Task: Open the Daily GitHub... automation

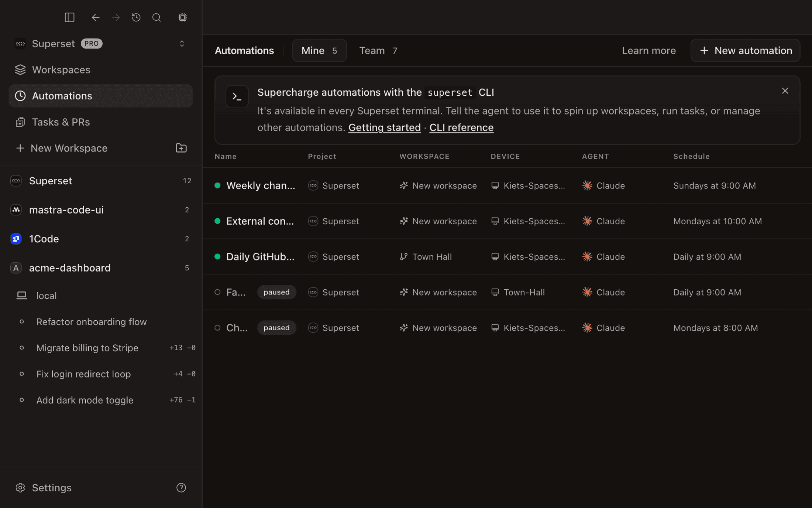Action: coord(261,257)
